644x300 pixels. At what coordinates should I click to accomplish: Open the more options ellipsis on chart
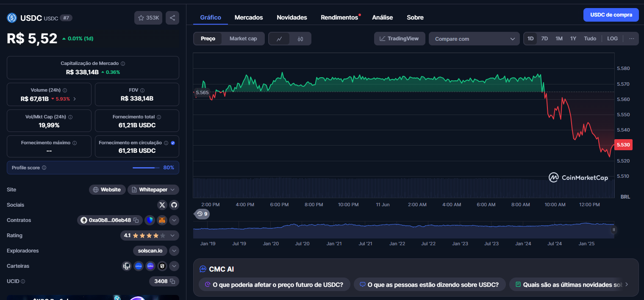click(632, 39)
